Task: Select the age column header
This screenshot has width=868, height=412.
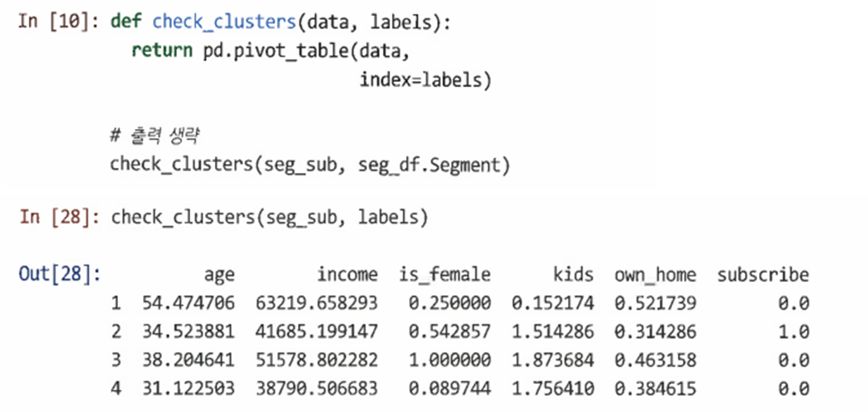Action: point(219,275)
